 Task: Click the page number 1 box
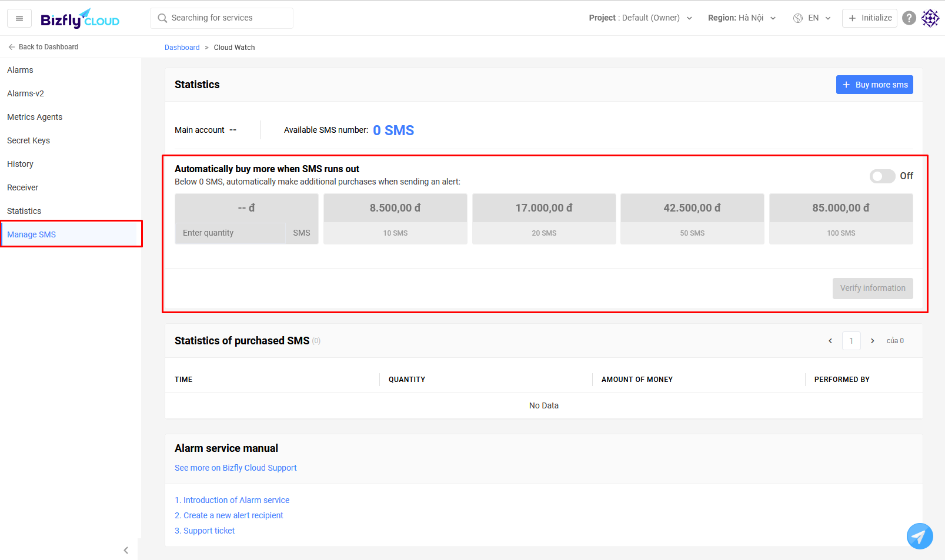[851, 341]
